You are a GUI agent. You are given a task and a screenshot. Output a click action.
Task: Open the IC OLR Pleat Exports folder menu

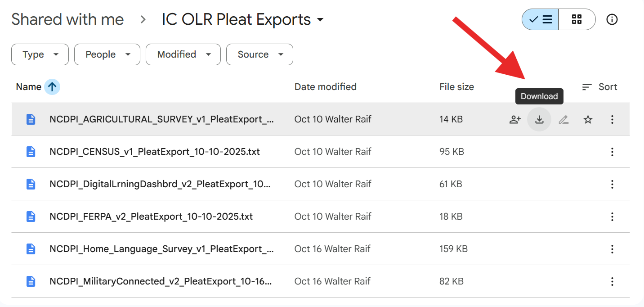pos(319,20)
